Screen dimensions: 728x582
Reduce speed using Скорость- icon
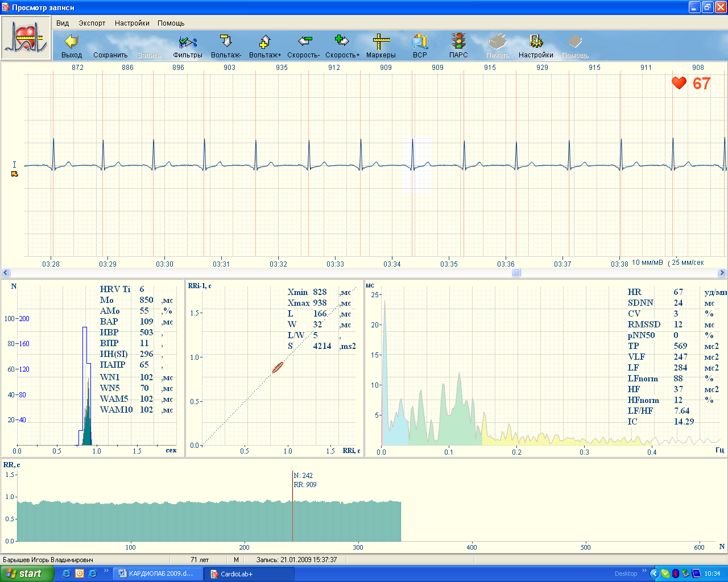304,42
